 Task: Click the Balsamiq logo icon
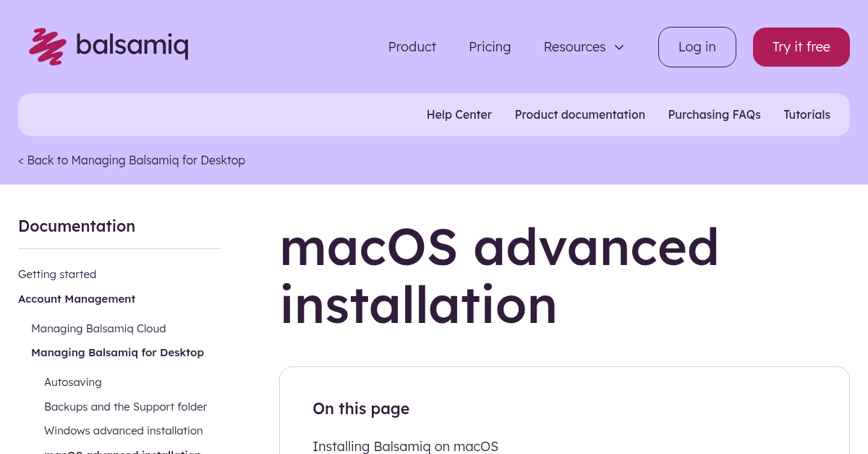pos(47,46)
